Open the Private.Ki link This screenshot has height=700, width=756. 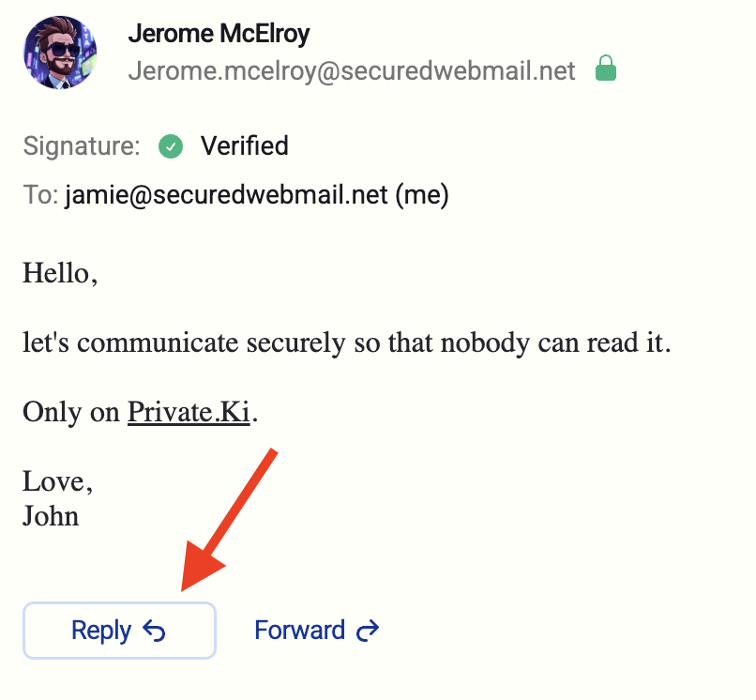(189, 413)
